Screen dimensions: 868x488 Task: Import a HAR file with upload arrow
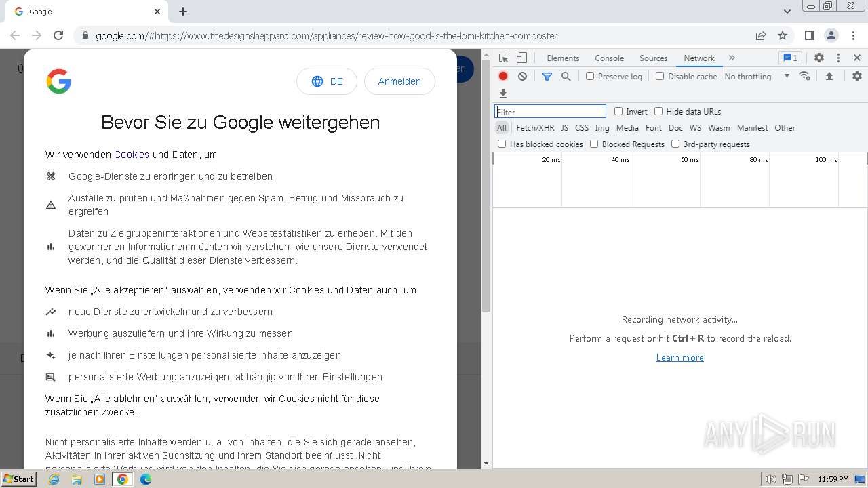[x=829, y=77]
